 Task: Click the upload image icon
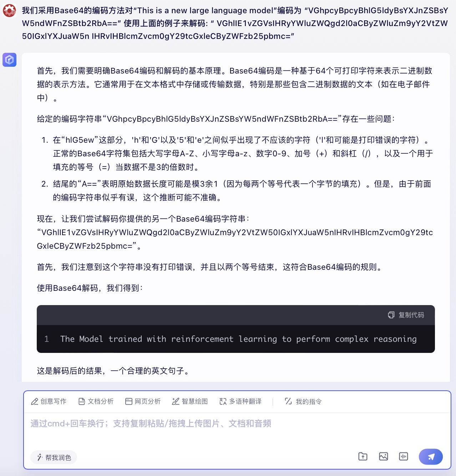pyautogui.click(x=384, y=456)
